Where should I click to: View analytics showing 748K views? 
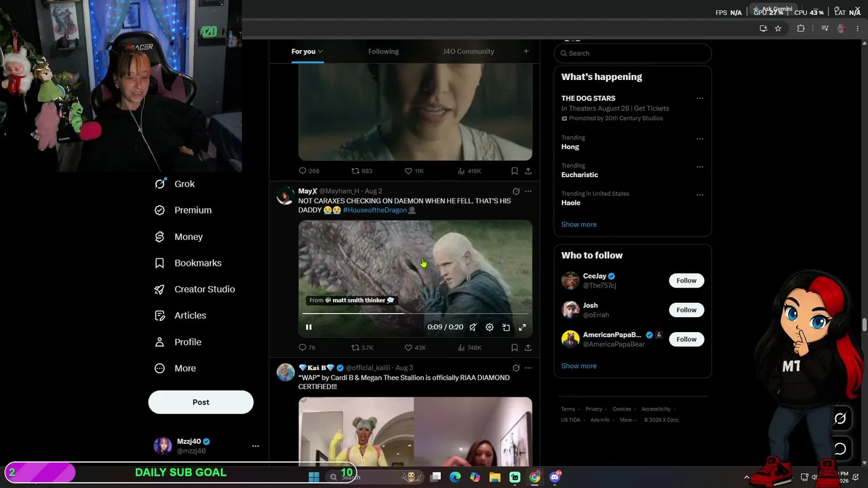tap(469, 348)
